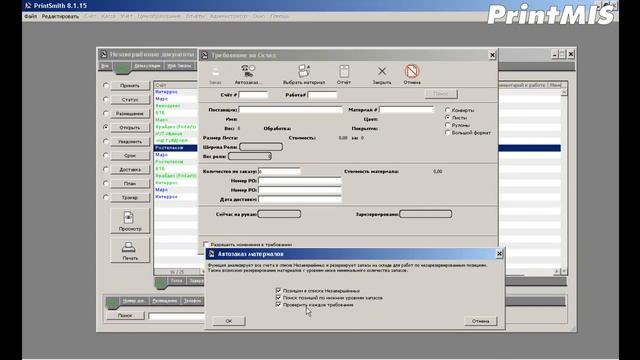Select the Большой формат radio button
Image resolution: width=640 pixels, height=360 pixels.
pyautogui.click(x=448, y=133)
